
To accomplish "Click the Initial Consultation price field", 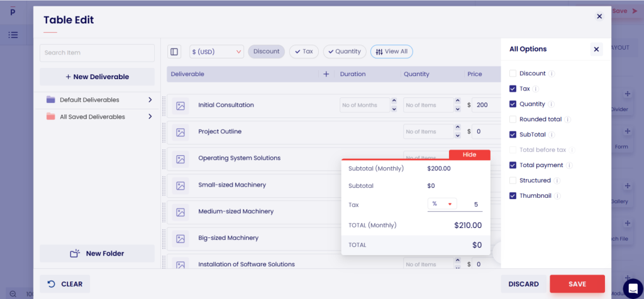I will pyautogui.click(x=486, y=105).
